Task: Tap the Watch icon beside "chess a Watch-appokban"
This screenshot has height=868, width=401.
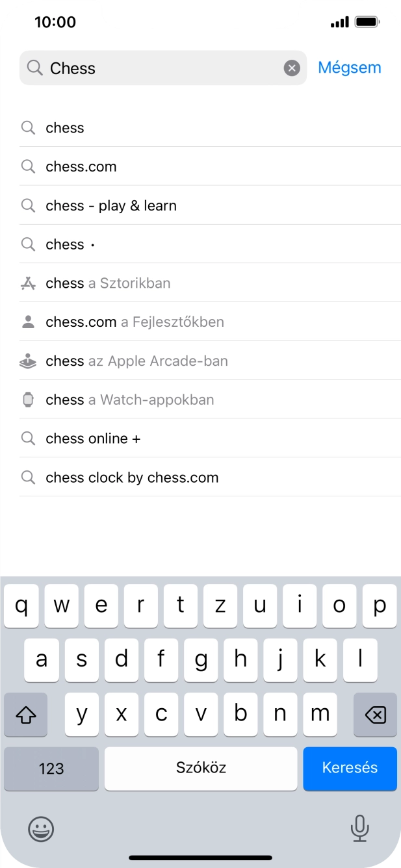Action: point(28,400)
